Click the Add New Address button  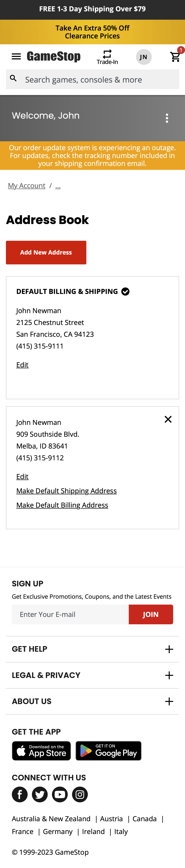point(46,252)
